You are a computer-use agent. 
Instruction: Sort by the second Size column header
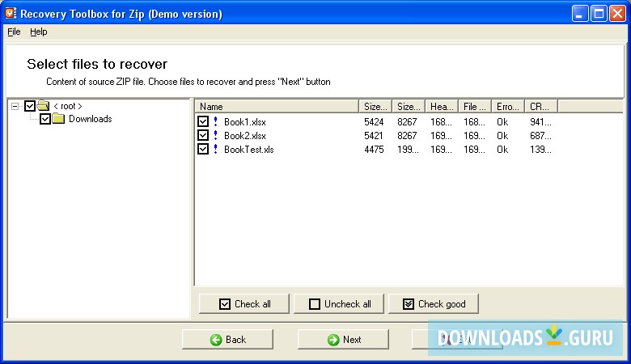pyautogui.click(x=409, y=107)
